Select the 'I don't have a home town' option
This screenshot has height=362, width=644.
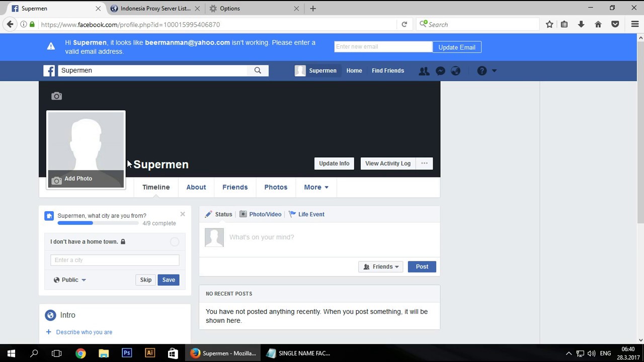(174, 242)
